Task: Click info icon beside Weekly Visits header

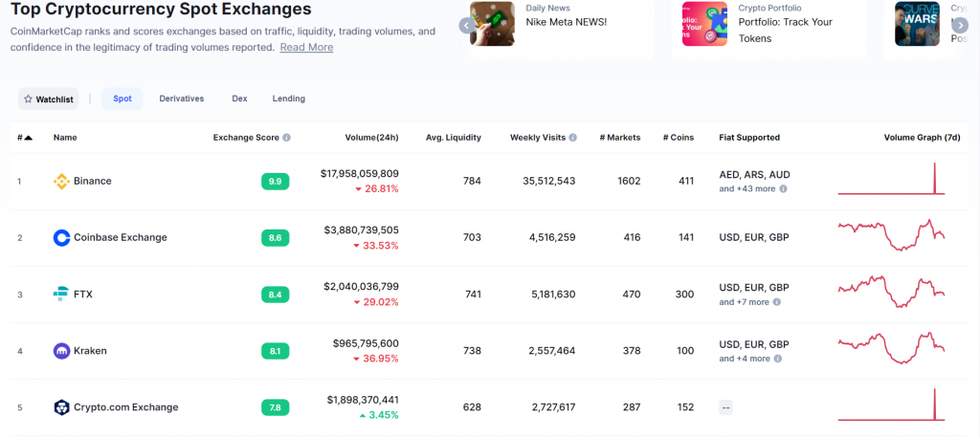Action: click(x=573, y=138)
